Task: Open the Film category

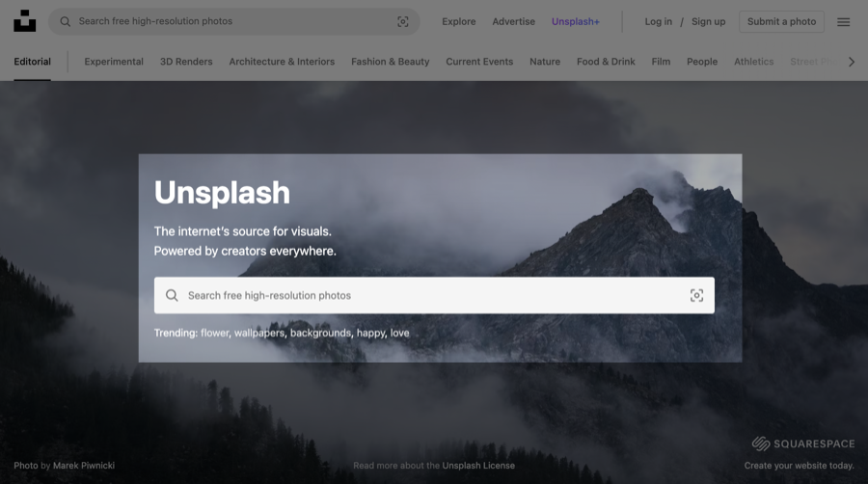Action: coord(661,62)
